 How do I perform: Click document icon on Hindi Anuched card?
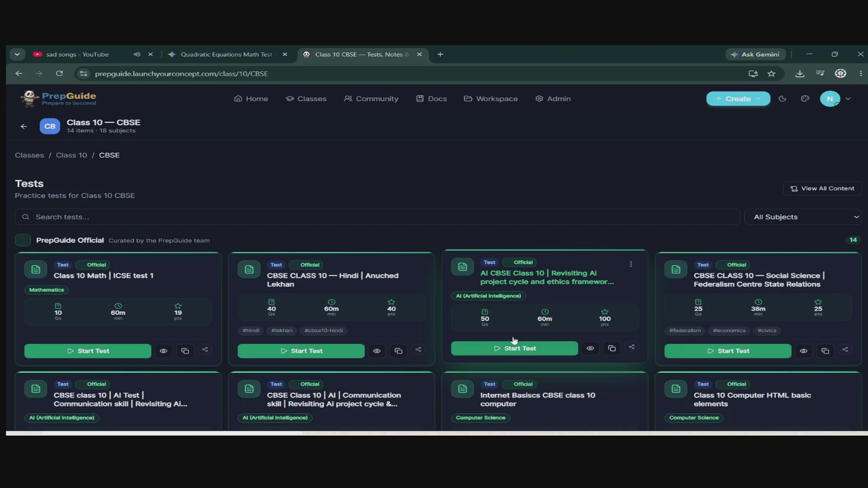pyautogui.click(x=249, y=270)
